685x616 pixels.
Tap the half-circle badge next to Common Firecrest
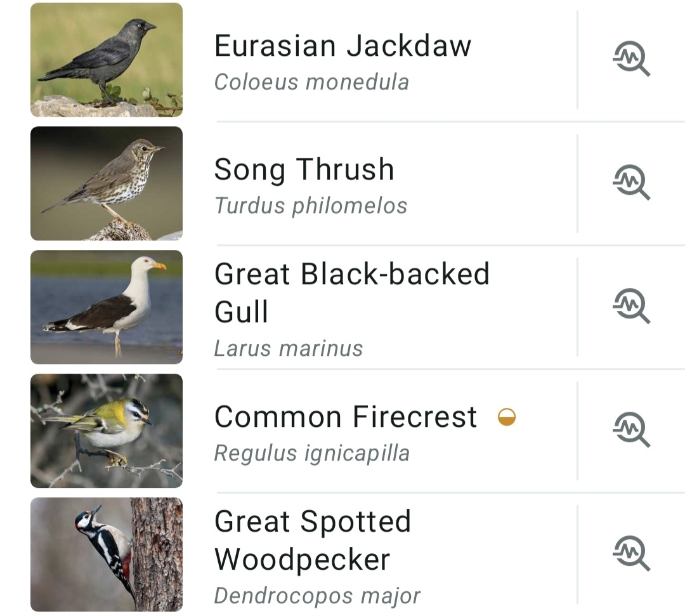pos(507,417)
